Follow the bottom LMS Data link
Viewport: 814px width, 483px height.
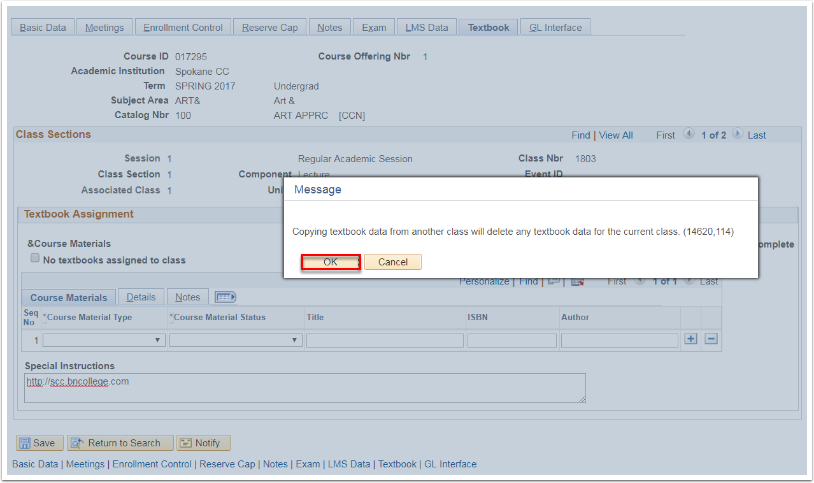tap(349, 464)
